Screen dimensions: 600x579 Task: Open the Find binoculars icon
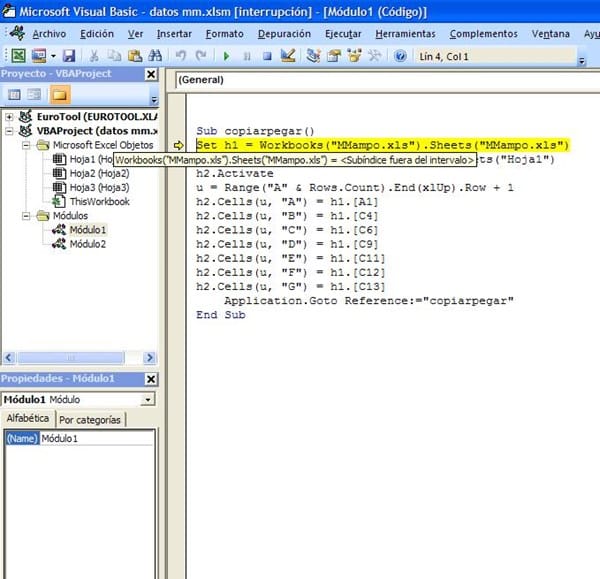tap(155, 56)
